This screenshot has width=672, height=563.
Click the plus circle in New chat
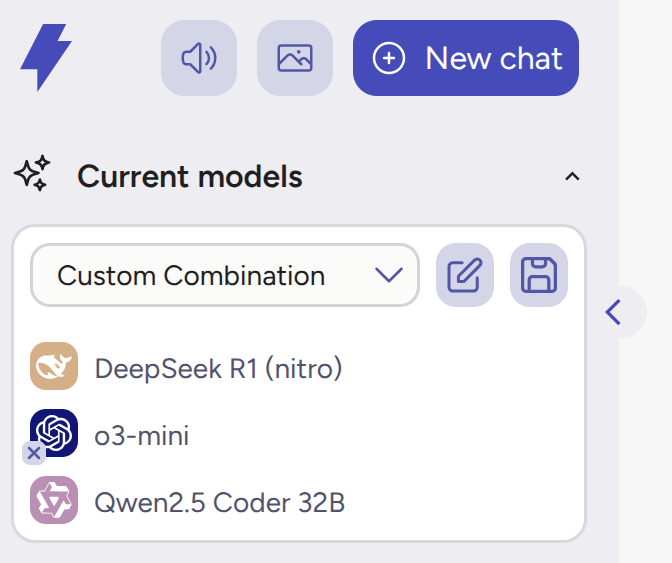pos(388,58)
